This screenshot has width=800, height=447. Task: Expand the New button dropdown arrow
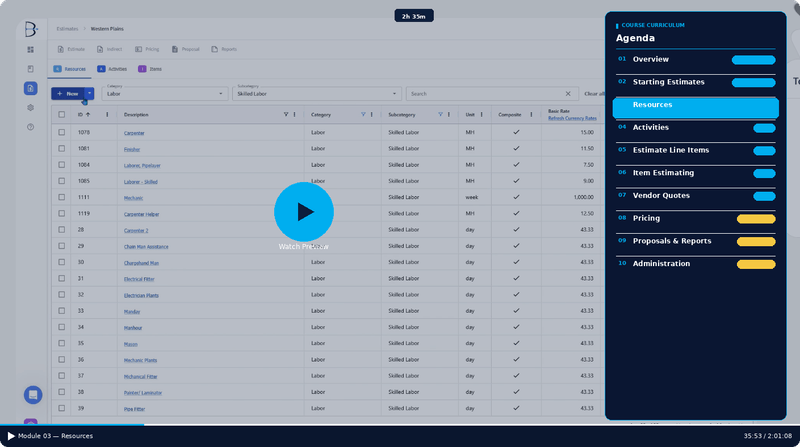click(89, 93)
